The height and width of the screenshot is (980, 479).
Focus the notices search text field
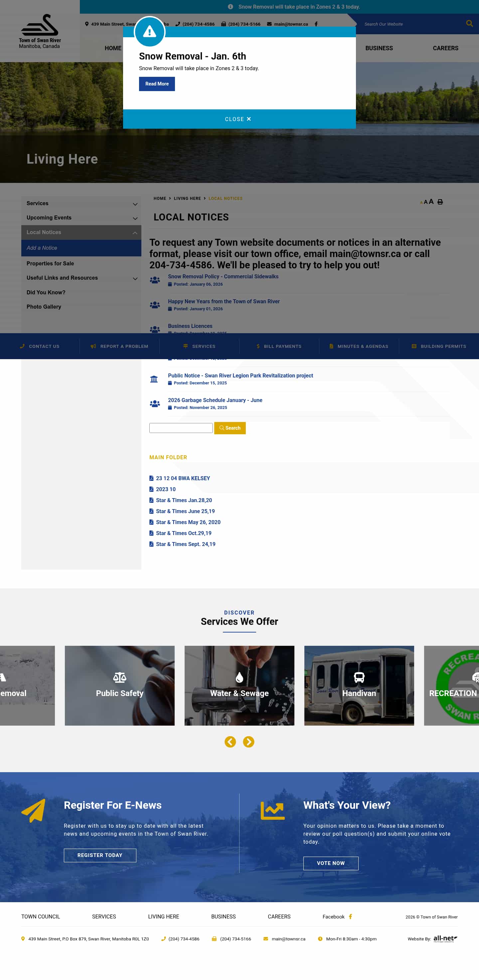[181, 428]
